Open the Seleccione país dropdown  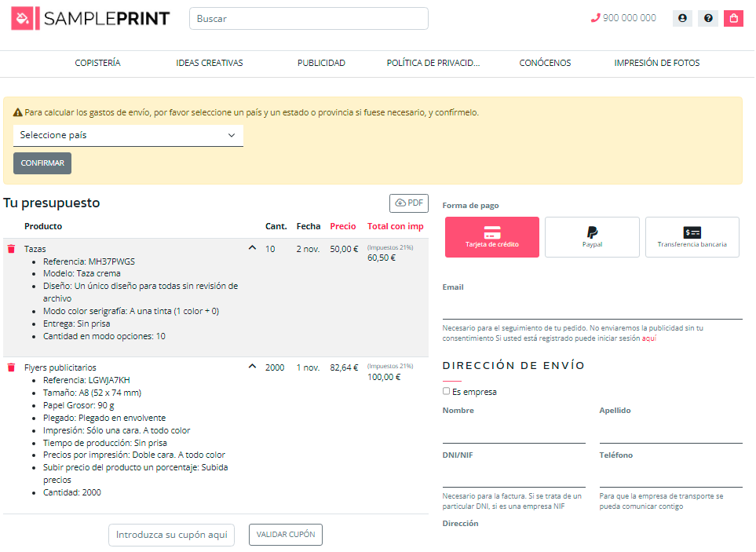pos(128,135)
